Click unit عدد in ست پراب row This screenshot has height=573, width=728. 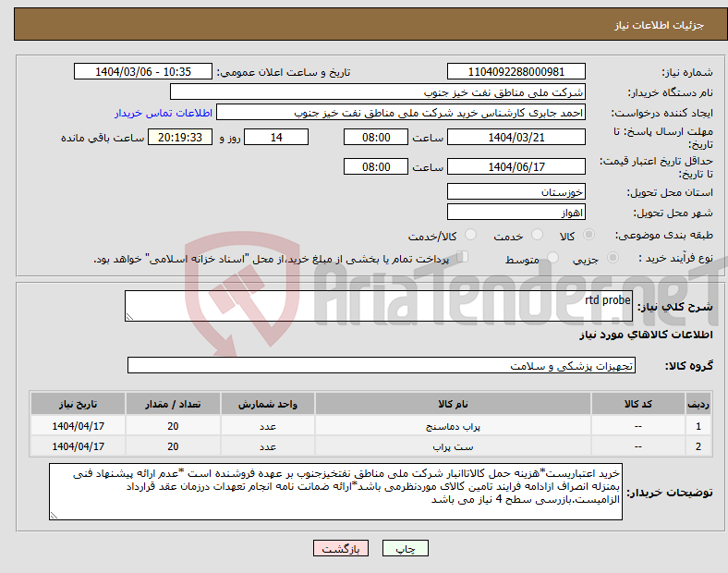(268, 446)
